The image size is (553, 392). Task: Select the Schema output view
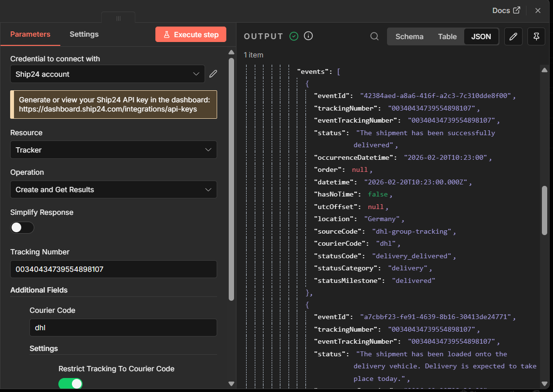point(409,37)
